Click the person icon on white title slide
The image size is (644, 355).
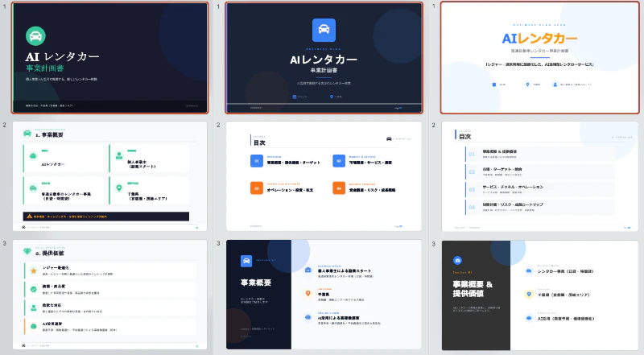point(555,85)
